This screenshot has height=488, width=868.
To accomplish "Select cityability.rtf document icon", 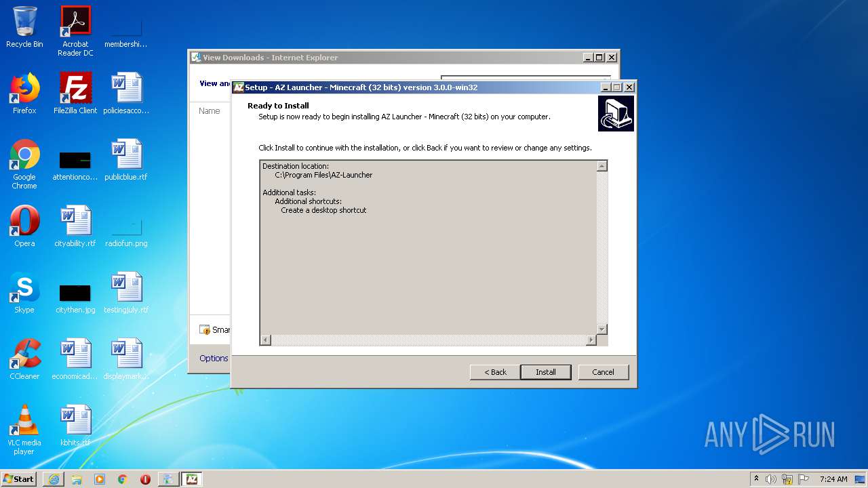I will coord(75,226).
